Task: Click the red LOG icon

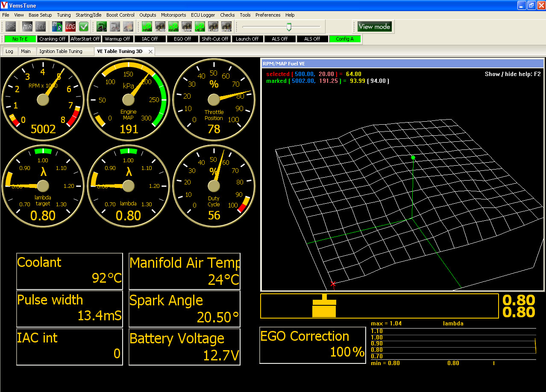Action: click(70, 26)
